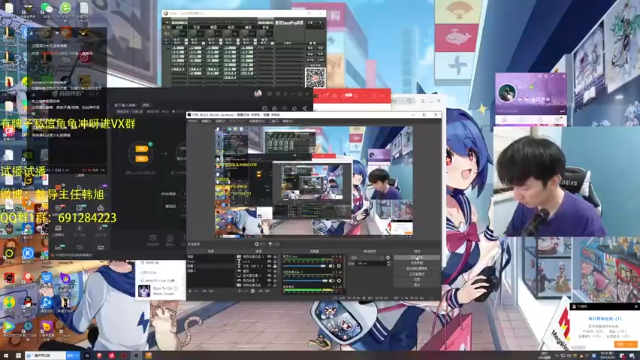640x360 pixels.
Task: Click the profile avatar in the purple QQ window
Action: [x=507, y=93]
